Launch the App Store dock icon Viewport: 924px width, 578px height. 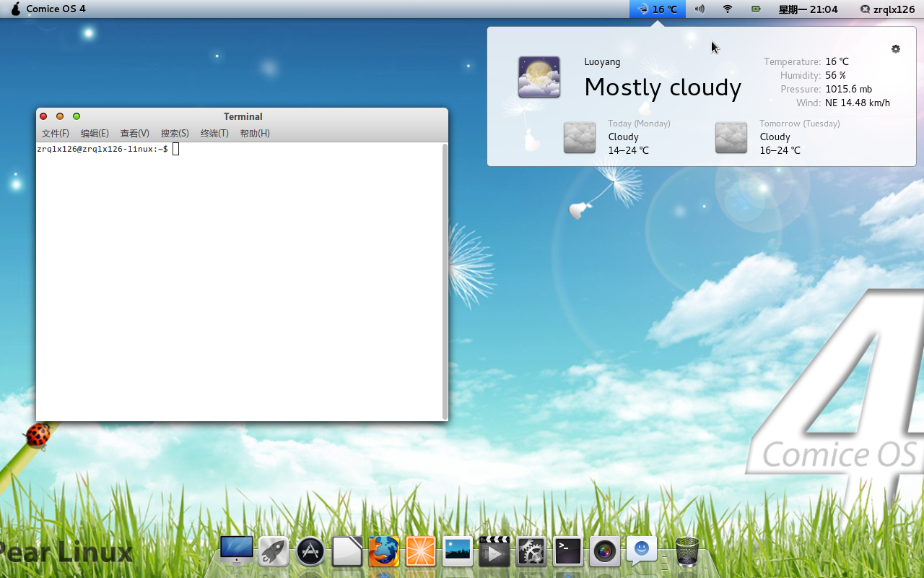click(x=310, y=552)
